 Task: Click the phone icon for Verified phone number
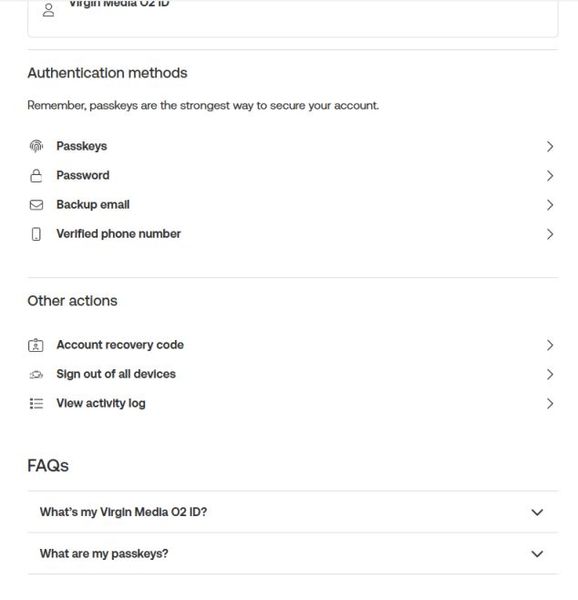point(36,234)
